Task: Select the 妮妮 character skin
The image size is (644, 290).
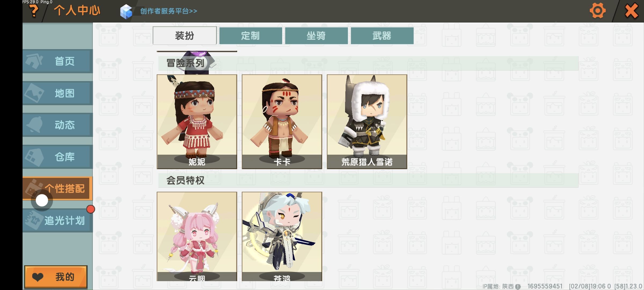Action: pyautogui.click(x=197, y=122)
